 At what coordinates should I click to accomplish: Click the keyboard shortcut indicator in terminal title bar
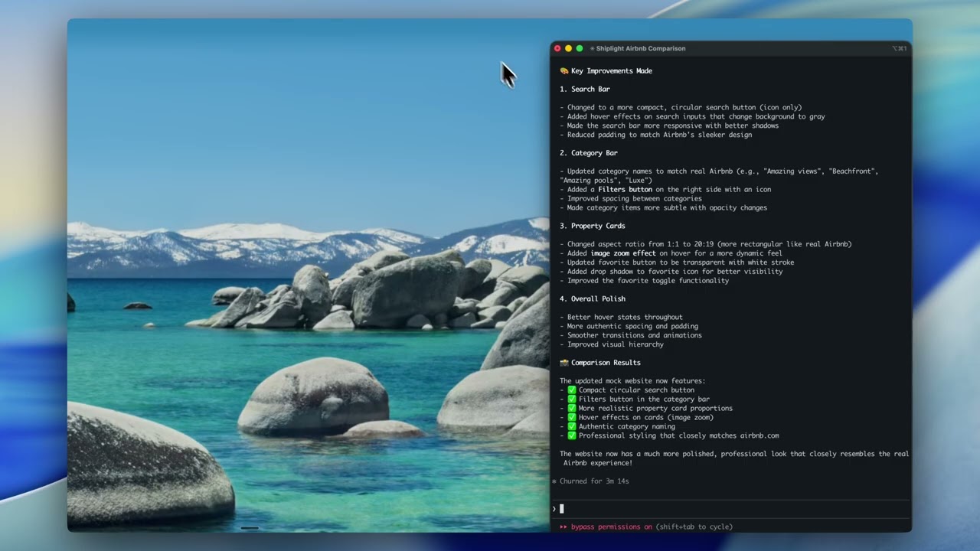click(900, 48)
